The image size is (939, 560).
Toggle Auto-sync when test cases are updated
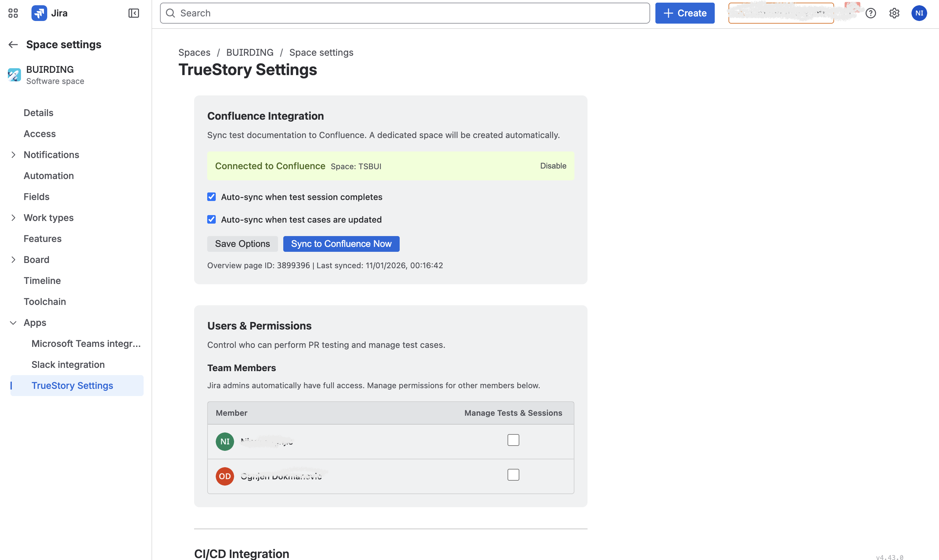tap(212, 220)
